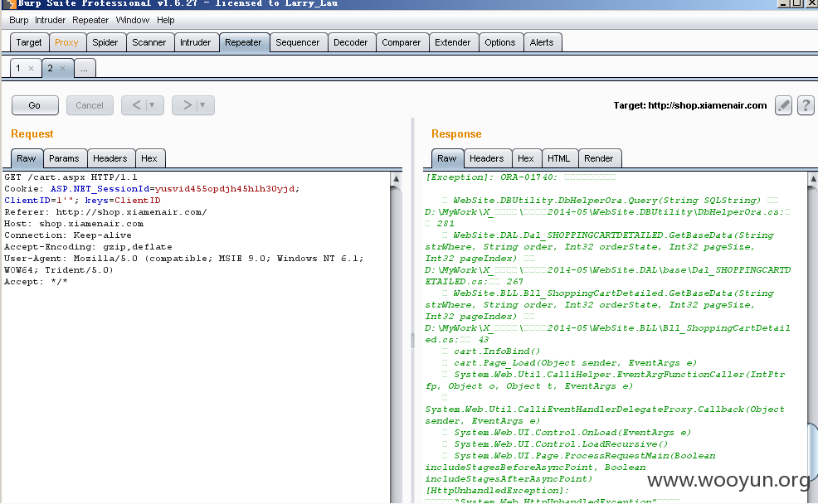Screen dimensions: 818x504
Task: Click request scrollbar up arrow
Action: pyautogui.click(x=396, y=179)
